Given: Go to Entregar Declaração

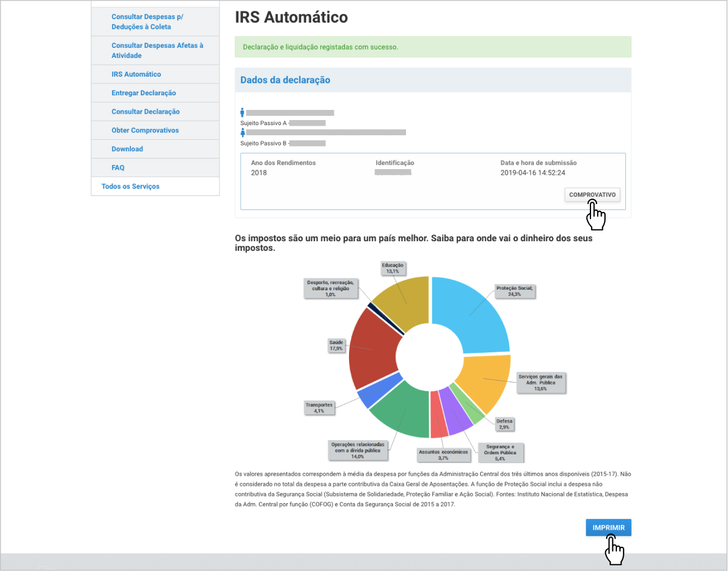Looking at the screenshot, I should [x=143, y=93].
